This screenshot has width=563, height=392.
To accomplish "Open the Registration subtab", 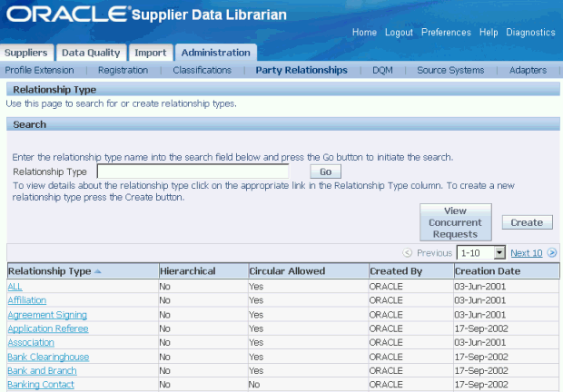I will tap(123, 70).
